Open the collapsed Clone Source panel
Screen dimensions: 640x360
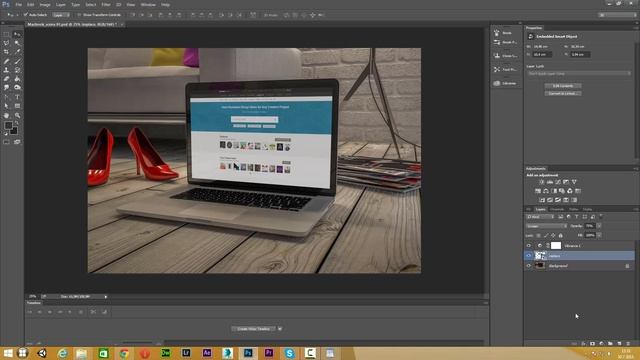(x=505, y=56)
